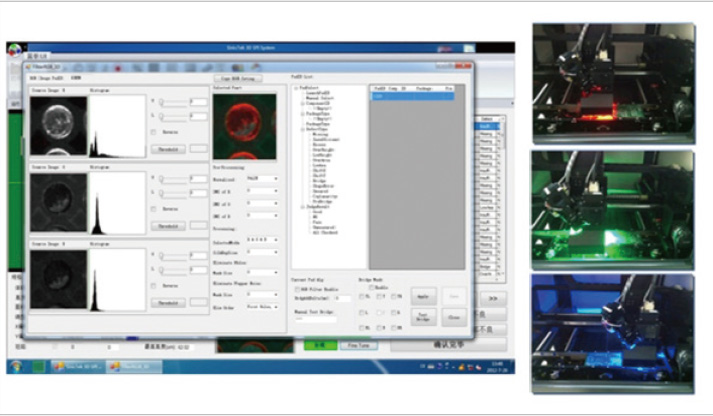Check the Enable box under Bridge Mode

pos(372,286)
